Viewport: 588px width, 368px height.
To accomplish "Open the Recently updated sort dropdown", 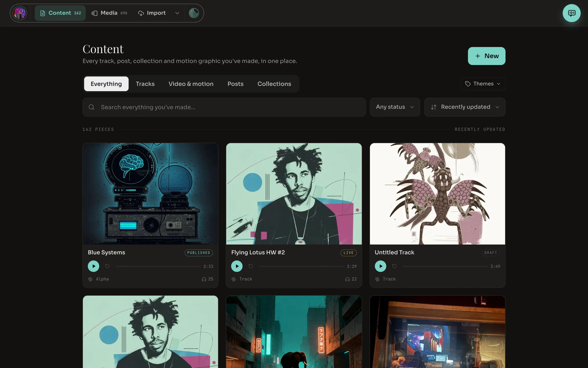I will [x=464, y=107].
